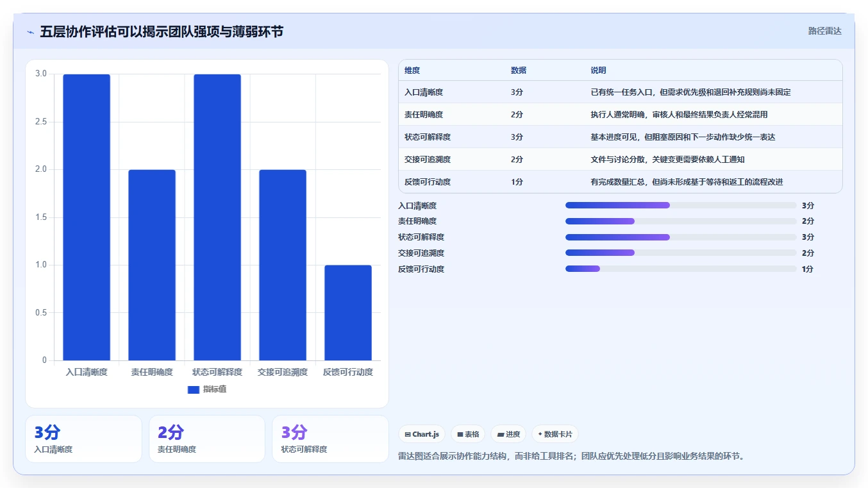868x488 pixels.
Task: Click description starting 执行人通常明确
Action: tap(679, 115)
